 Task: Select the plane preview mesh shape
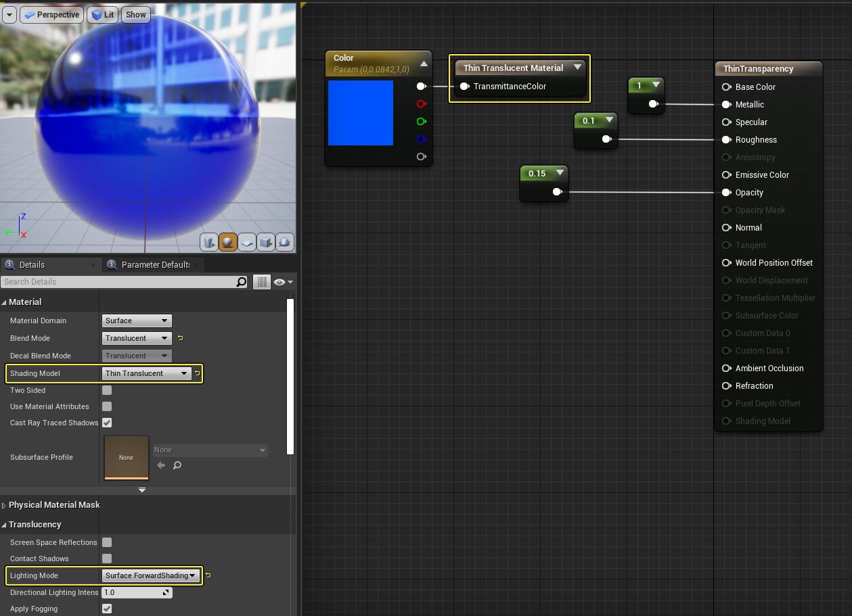pyautogui.click(x=246, y=242)
